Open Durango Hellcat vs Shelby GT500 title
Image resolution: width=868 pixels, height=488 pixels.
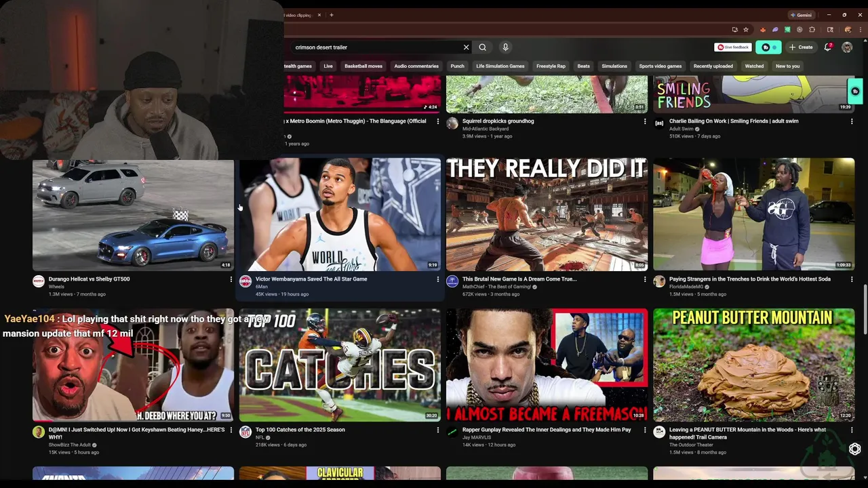pyautogui.click(x=89, y=279)
